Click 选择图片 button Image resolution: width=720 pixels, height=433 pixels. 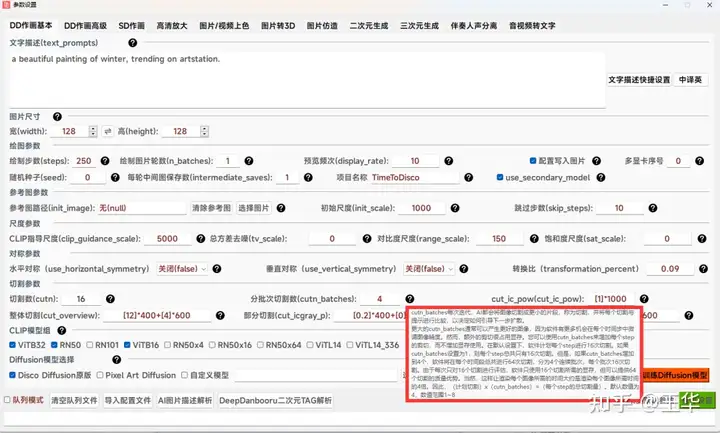pos(253,208)
